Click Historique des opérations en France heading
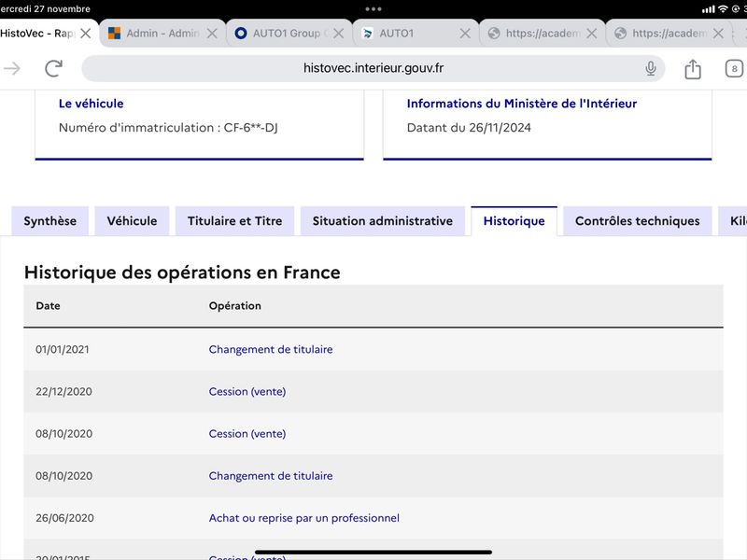This screenshot has width=747, height=560. click(x=182, y=273)
